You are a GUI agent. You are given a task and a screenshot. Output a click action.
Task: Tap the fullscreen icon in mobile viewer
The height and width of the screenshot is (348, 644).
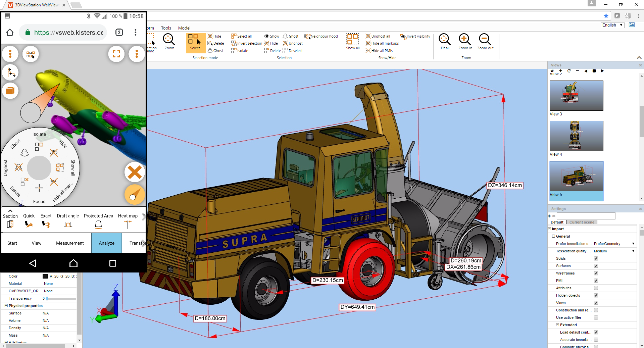[116, 54]
